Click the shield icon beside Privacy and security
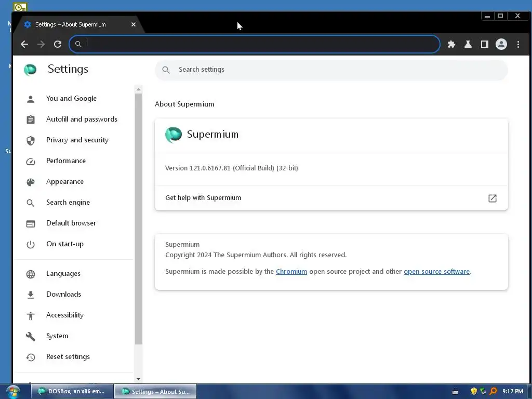The width and height of the screenshot is (532, 399). tap(31, 140)
